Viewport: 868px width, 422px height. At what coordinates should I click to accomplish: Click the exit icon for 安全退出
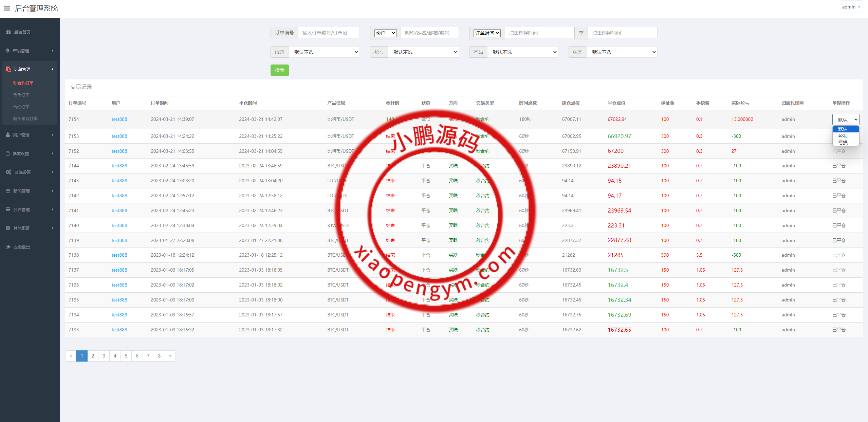coord(8,247)
